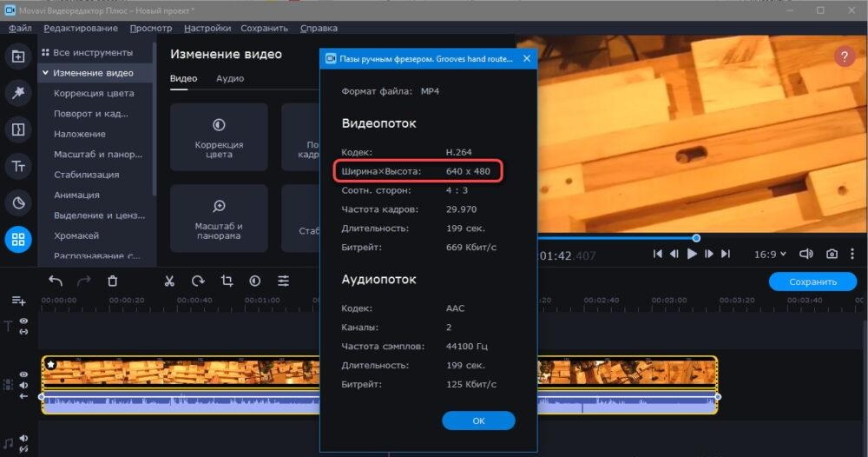Open the three-dots player options menu

853,254
